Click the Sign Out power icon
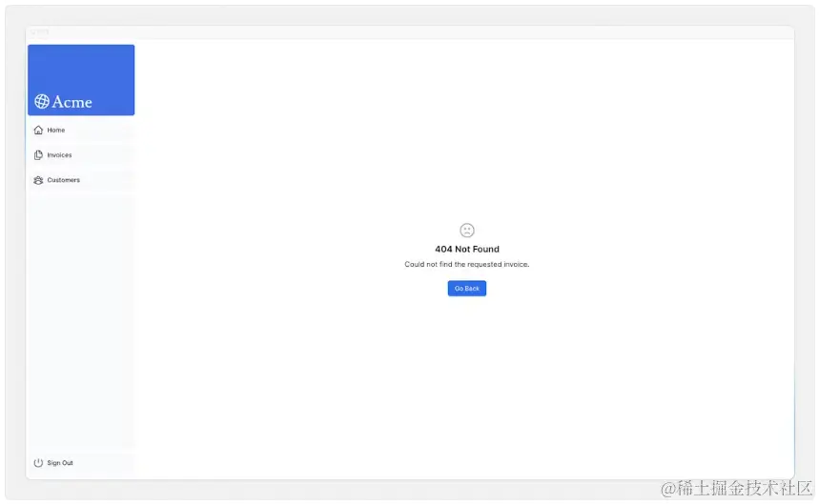The height and width of the screenshot is (504, 819). 38,463
